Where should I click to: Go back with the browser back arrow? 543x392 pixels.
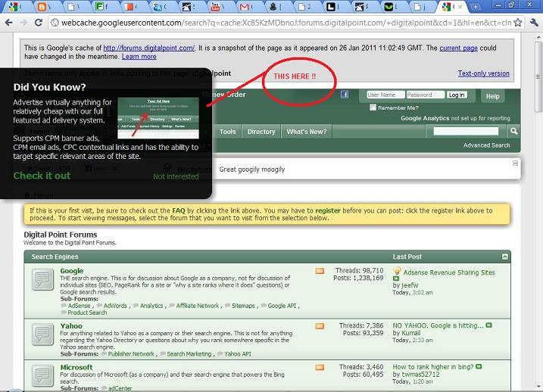(9, 23)
